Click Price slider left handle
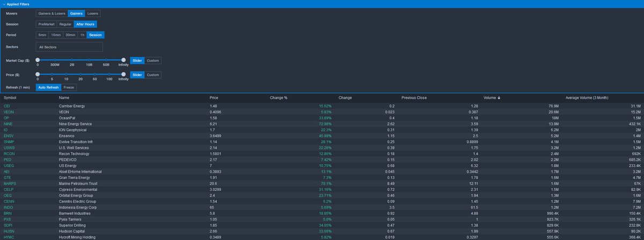The height and width of the screenshot is (240, 644). coord(38,74)
